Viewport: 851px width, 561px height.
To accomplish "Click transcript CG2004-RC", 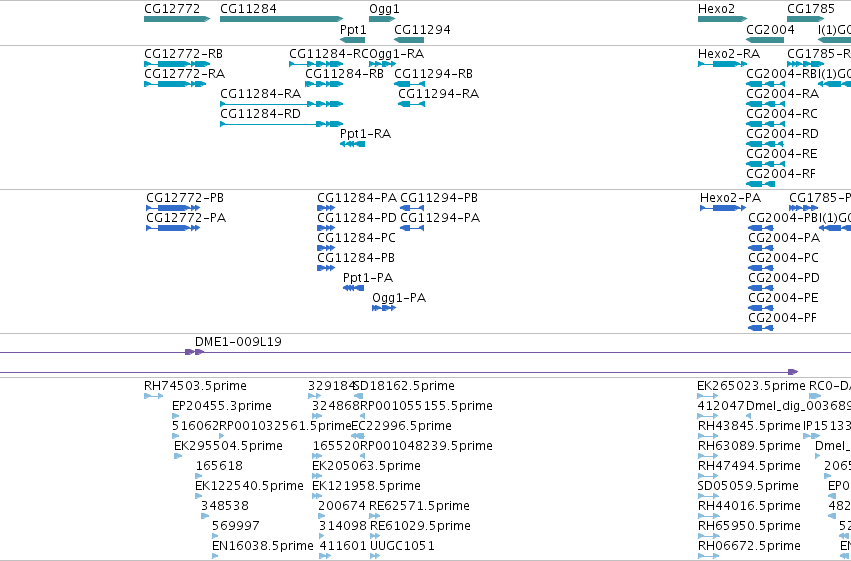I will [x=765, y=124].
